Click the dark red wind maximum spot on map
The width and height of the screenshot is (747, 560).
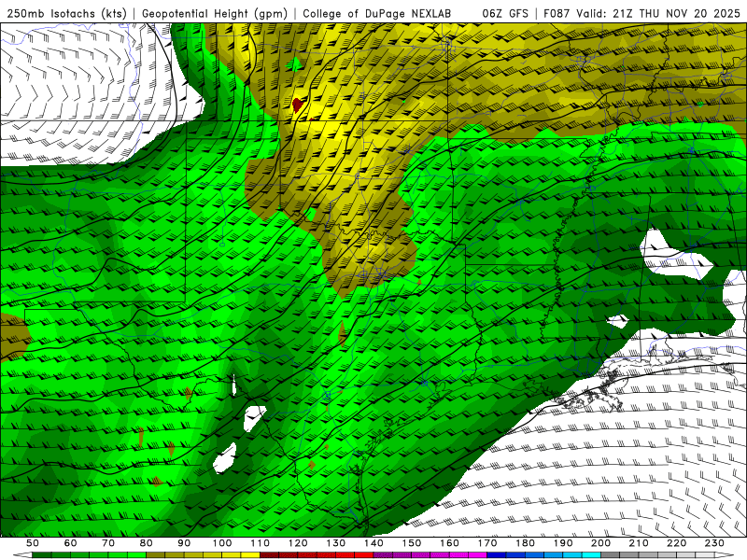pyautogui.click(x=298, y=105)
